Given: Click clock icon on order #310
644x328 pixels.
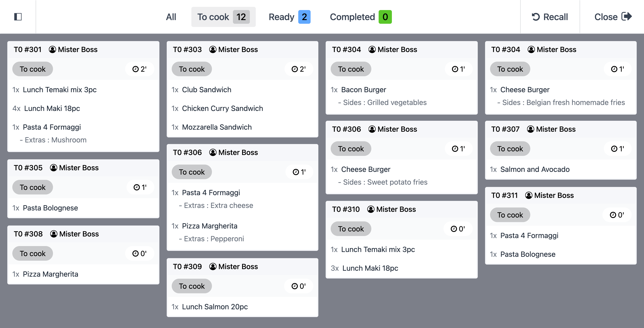Looking at the screenshot, I should (454, 229).
